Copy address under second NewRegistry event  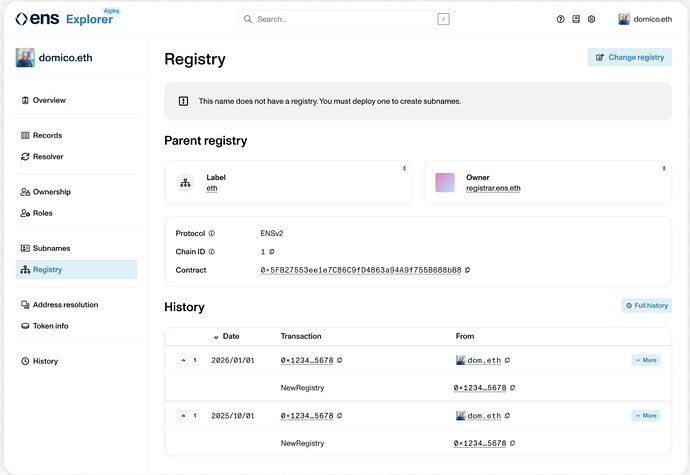coord(513,443)
